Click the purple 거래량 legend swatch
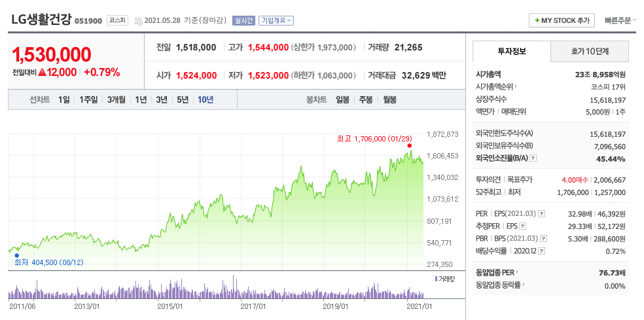The height and width of the screenshot is (320, 644). point(436,279)
